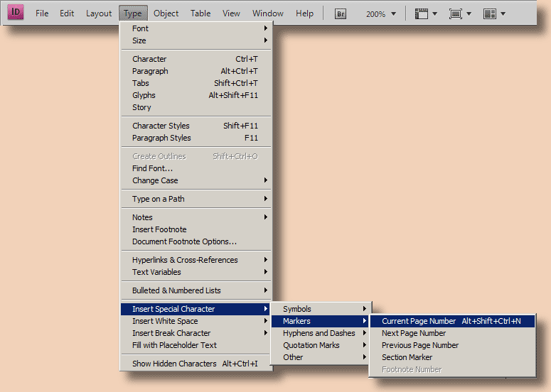The height and width of the screenshot is (392, 551).
Task: Click the Arrange Documents icon
Action: 490,13
